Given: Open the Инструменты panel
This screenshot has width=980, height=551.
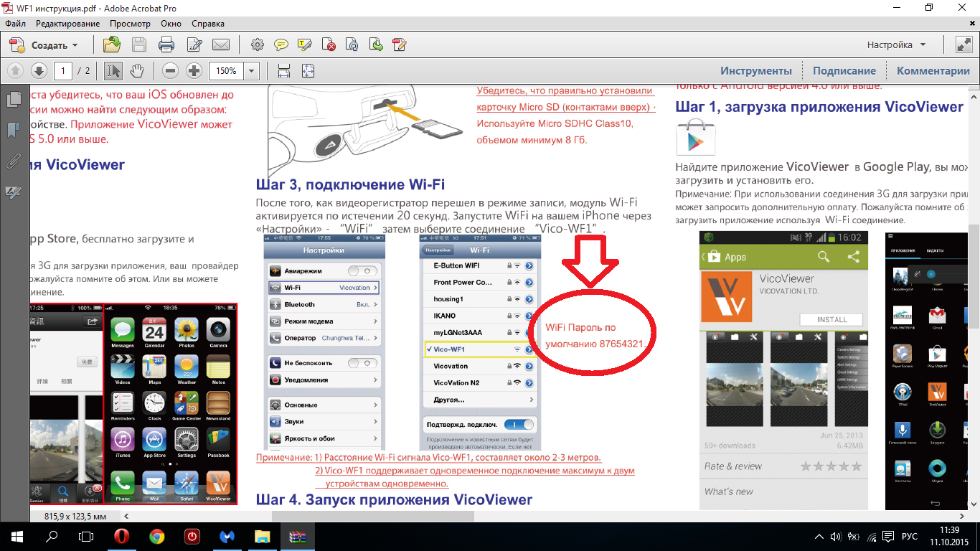Looking at the screenshot, I should point(756,71).
